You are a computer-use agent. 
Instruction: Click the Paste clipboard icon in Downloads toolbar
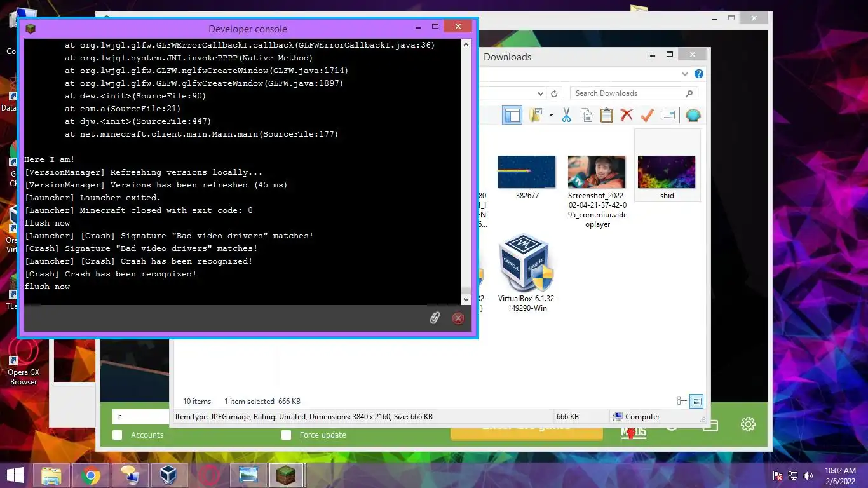(x=607, y=115)
